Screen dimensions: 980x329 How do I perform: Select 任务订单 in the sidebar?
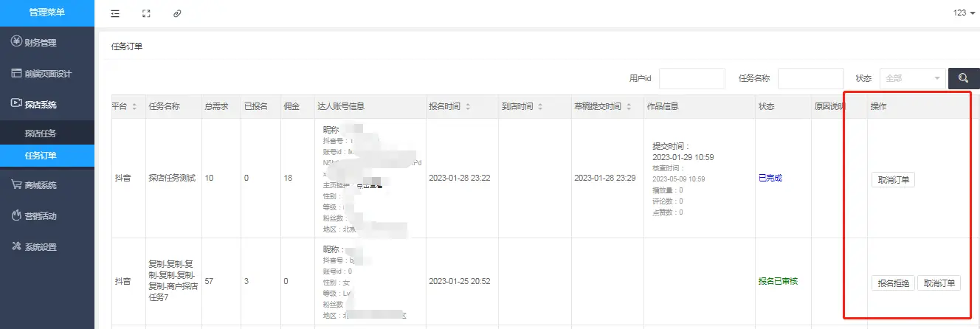point(41,156)
